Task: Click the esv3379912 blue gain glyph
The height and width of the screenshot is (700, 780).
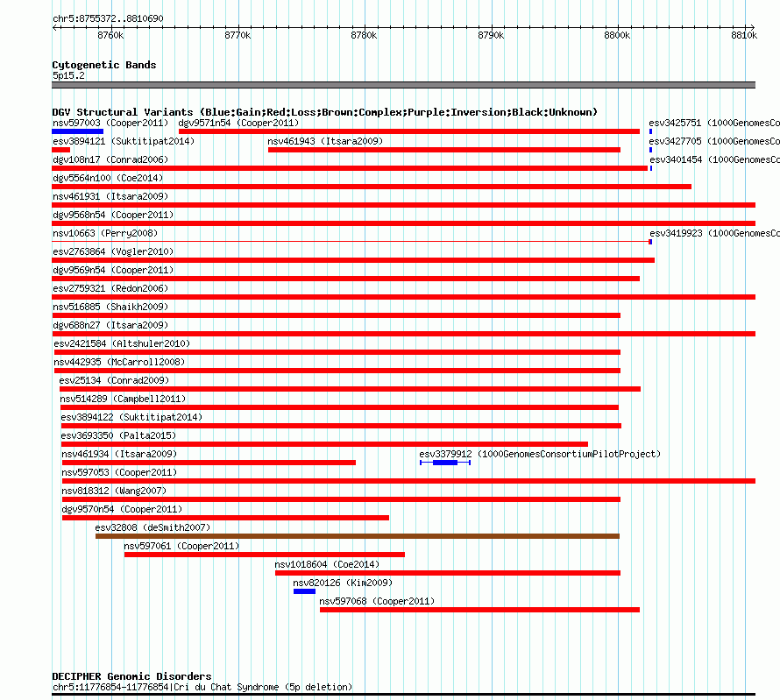Action: coord(445,463)
